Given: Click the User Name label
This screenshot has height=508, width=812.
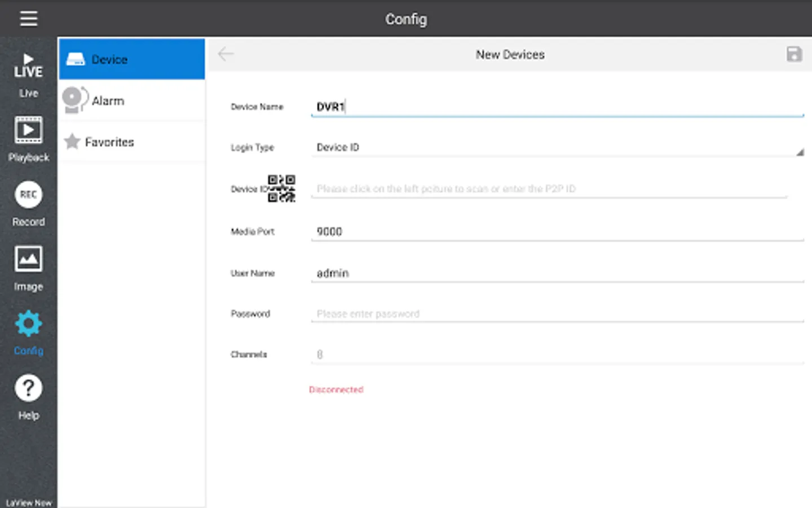Looking at the screenshot, I should click(253, 273).
